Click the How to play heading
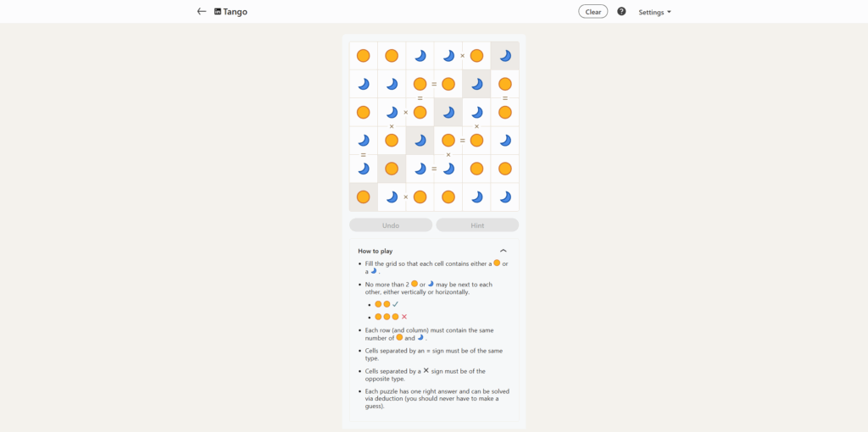This screenshot has width=868, height=432. tap(375, 251)
